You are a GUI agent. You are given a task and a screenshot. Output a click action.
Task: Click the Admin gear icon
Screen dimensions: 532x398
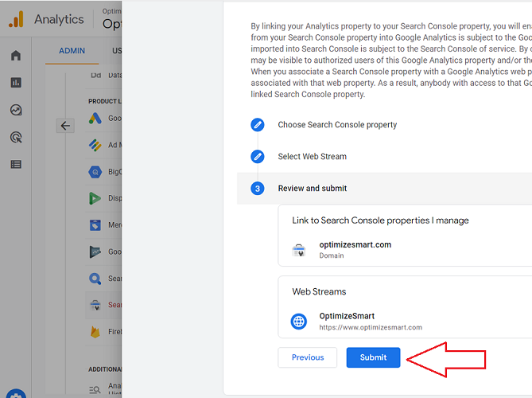coord(16,394)
